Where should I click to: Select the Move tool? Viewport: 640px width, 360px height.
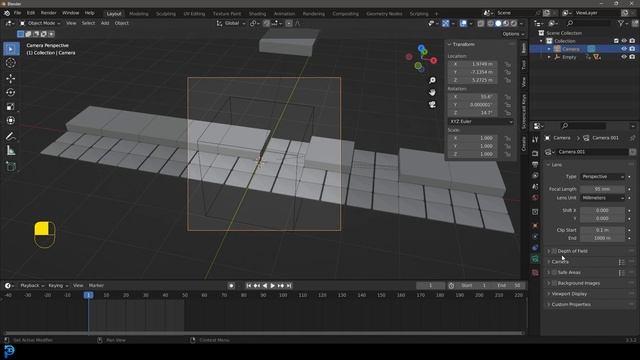pyautogui.click(x=11, y=78)
